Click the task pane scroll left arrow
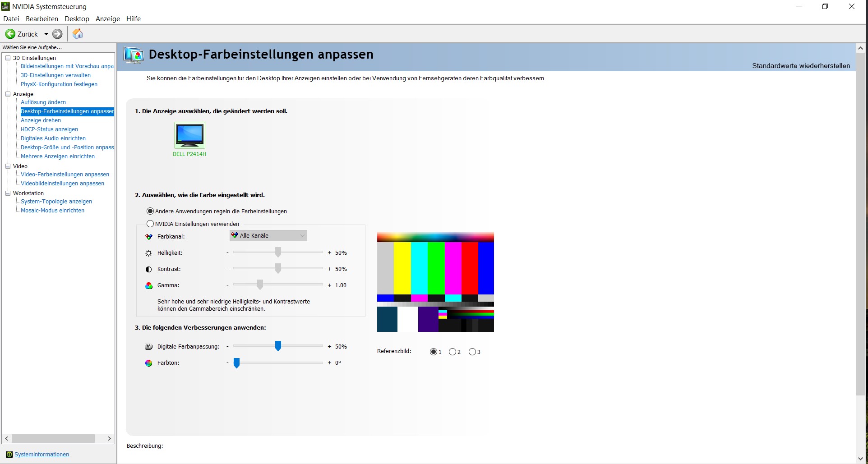Screen dimensions: 868x464 (x=7, y=438)
